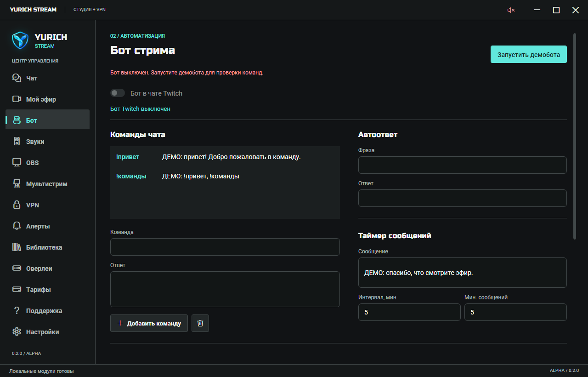
Task: Click the vertical scrollbar on the right
Action: click(575, 136)
